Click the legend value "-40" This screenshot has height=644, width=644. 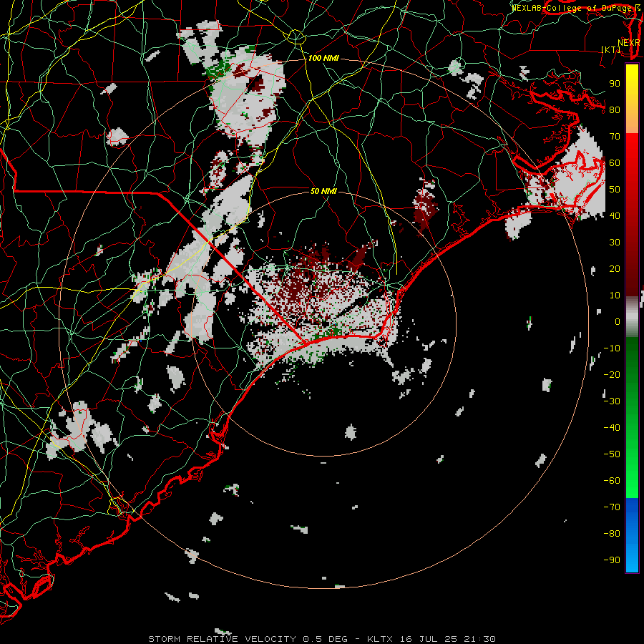[612, 428]
